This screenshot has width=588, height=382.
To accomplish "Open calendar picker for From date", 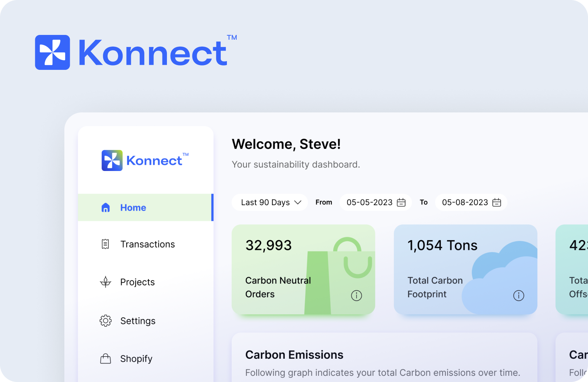I will point(401,203).
